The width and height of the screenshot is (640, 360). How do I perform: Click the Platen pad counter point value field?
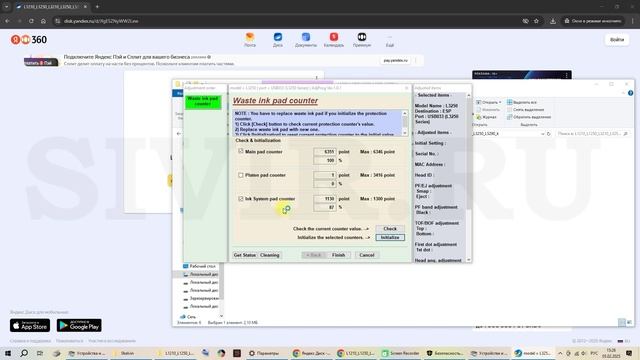(325, 175)
